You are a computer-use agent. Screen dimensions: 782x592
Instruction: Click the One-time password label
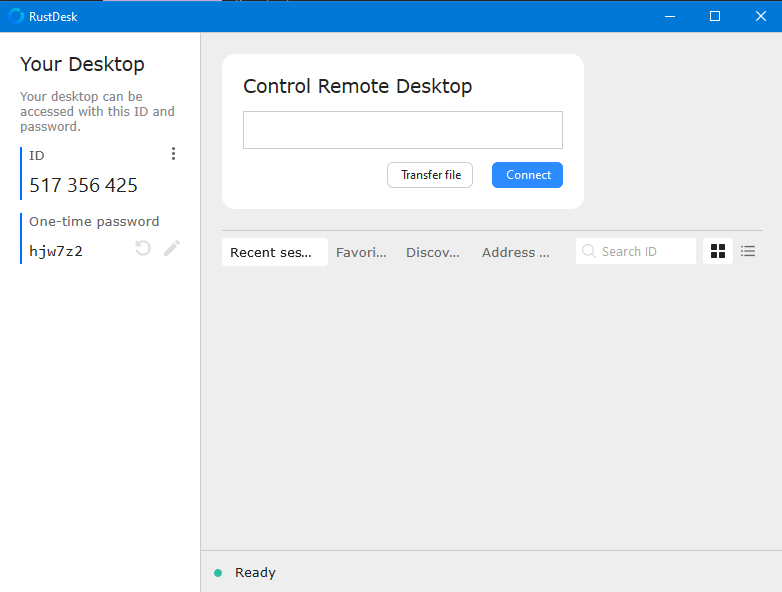[94, 221]
